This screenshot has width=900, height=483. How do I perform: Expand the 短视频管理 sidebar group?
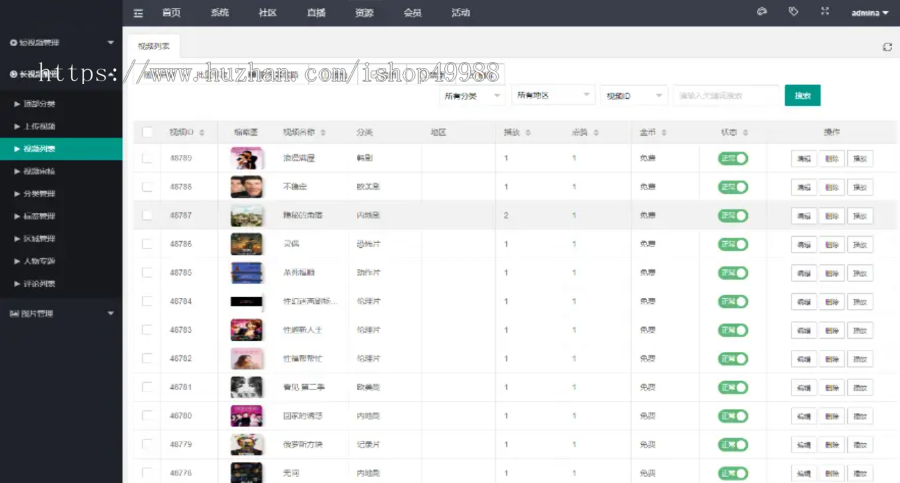click(61, 42)
